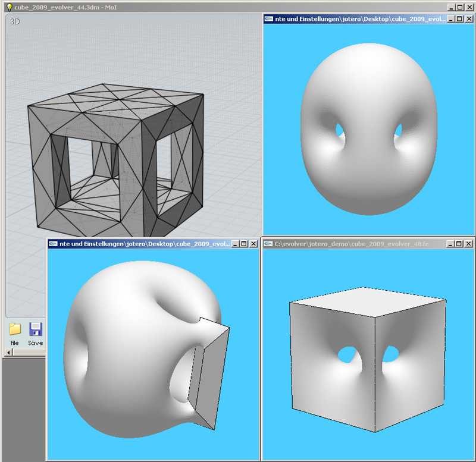The image size is (476, 462).
Task: Click the Save floppy disk icon
Action: (x=35, y=330)
